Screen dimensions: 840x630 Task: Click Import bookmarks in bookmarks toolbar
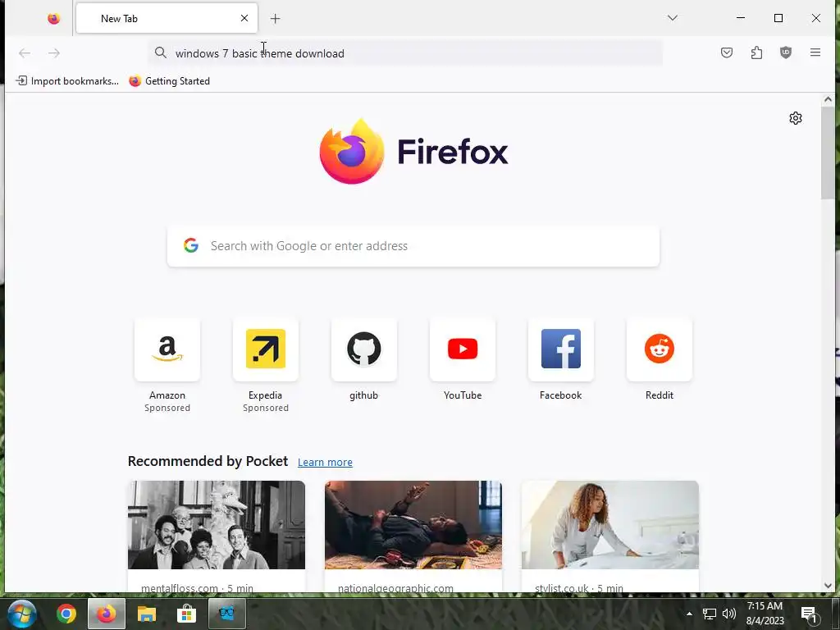point(67,81)
